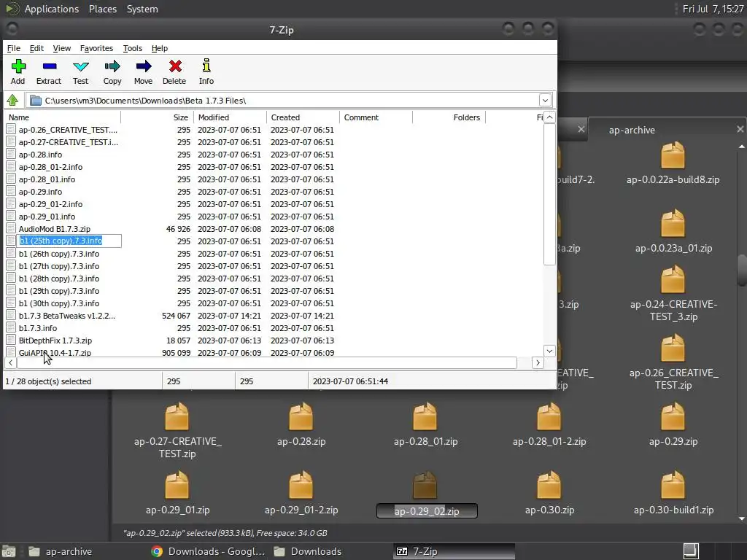Screen dimensions: 747x560
Task: Select ap-0.30-build1.zip archive icon
Action: pos(673,484)
